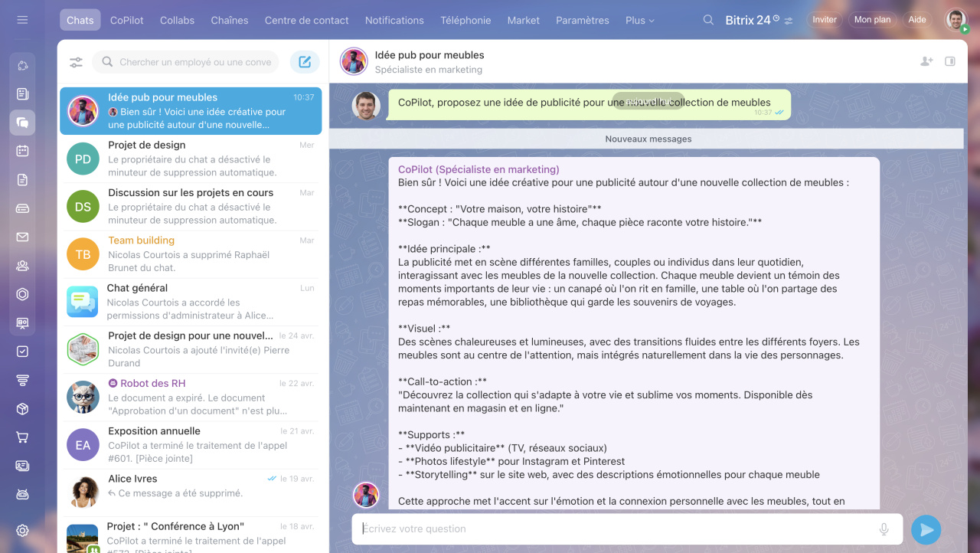Click the Inviter button
Viewport: 980px width, 553px height.
(825, 20)
